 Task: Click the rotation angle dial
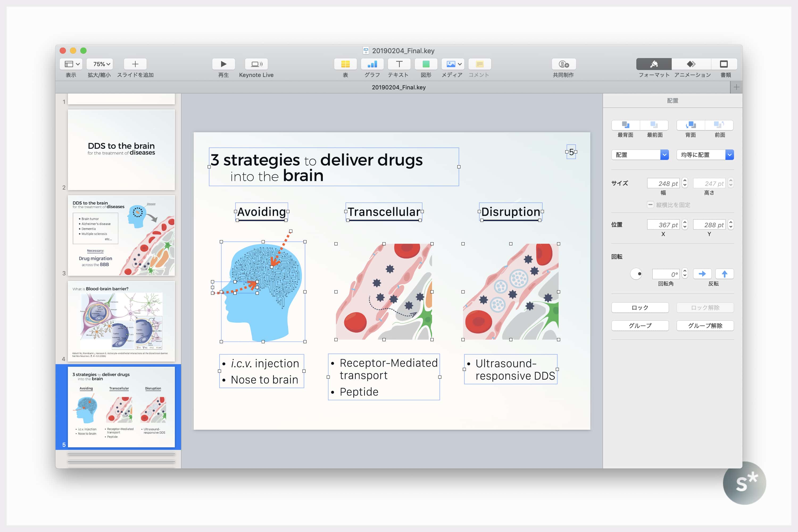pyautogui.click(x=636, y=274)
